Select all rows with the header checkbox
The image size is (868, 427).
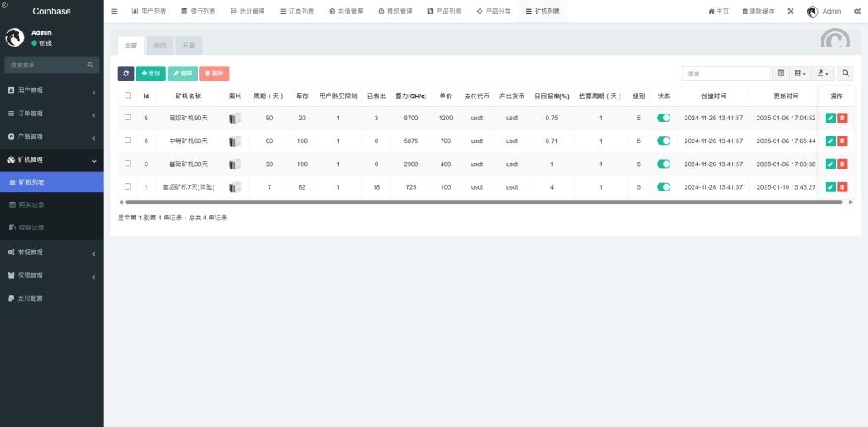(128, 96)
